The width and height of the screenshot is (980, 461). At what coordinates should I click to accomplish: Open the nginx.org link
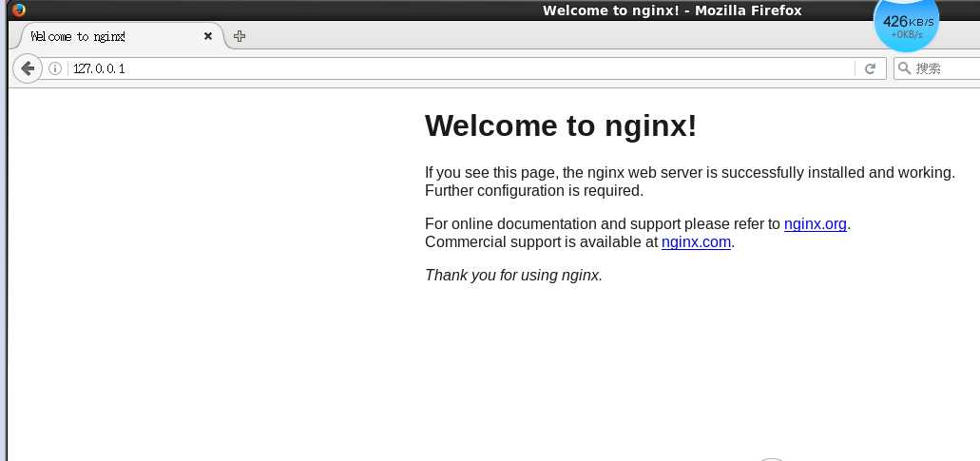click(815, 223)
